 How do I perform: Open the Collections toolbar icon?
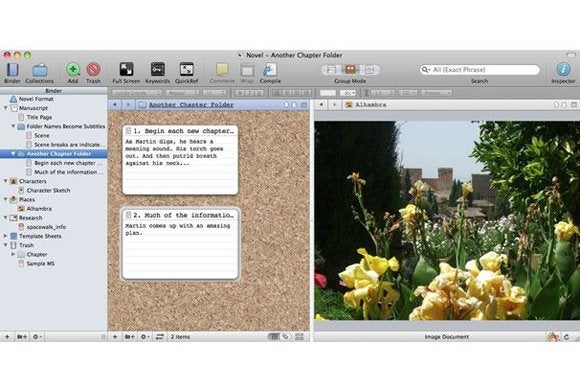40,73
